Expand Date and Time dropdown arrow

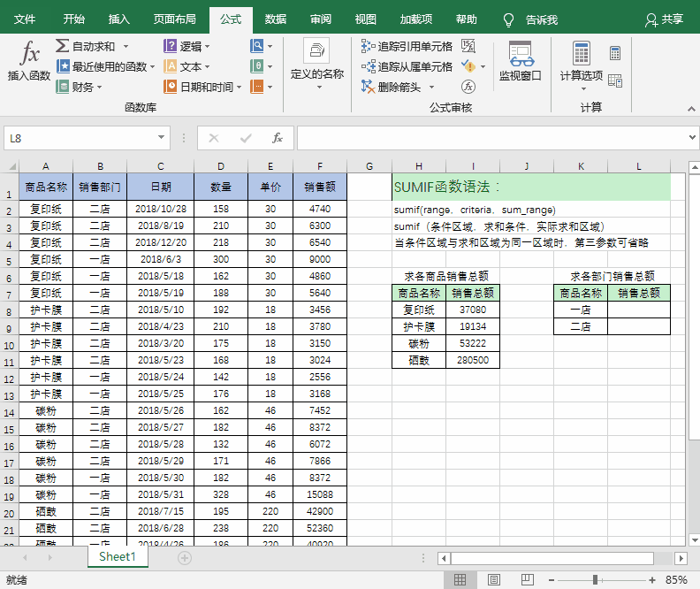pos(240,87)
